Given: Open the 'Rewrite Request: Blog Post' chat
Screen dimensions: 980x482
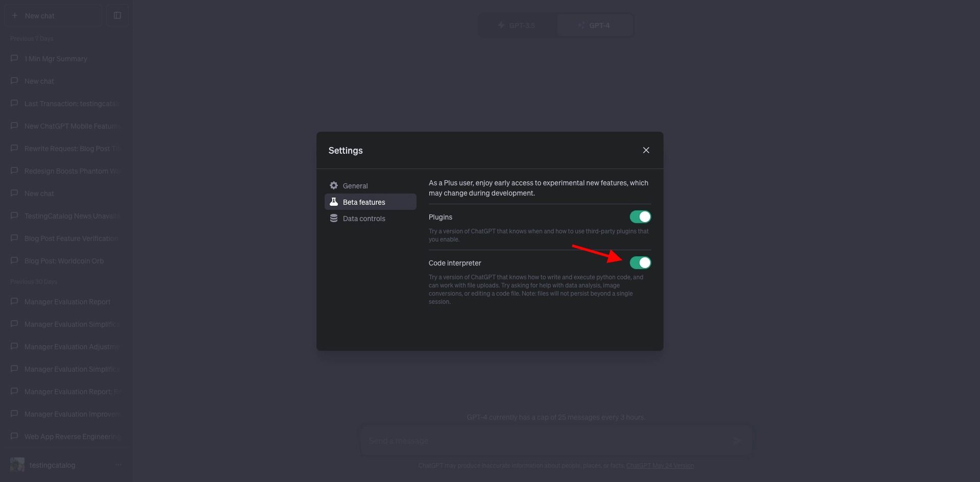Looking at the screenshot, I should [66, 149].
